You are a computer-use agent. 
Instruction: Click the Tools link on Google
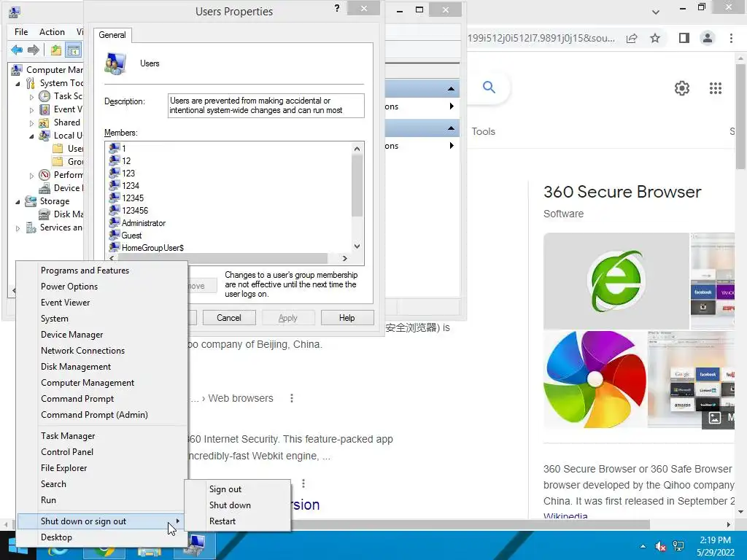[484, 131]
